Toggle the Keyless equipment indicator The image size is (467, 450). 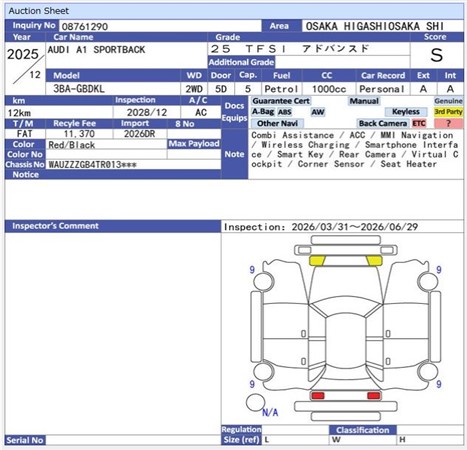pos(406,112)
